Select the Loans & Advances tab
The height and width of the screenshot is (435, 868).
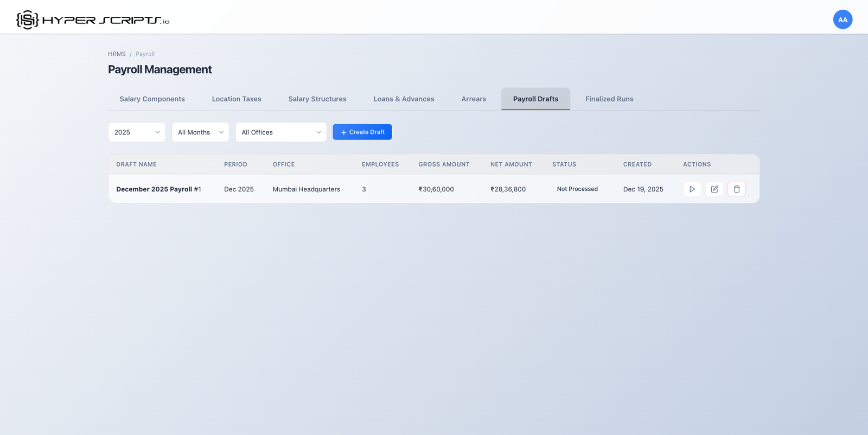(x=404, y=99)
